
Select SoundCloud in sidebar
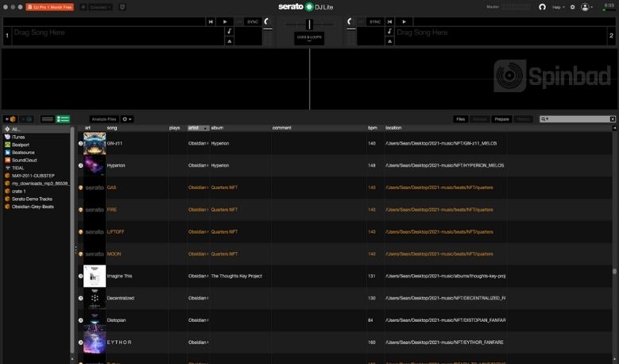click(x=37, y=161)
